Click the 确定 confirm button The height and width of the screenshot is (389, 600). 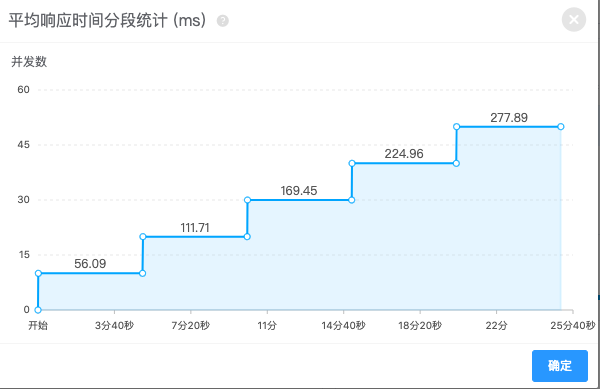point(560,366)
